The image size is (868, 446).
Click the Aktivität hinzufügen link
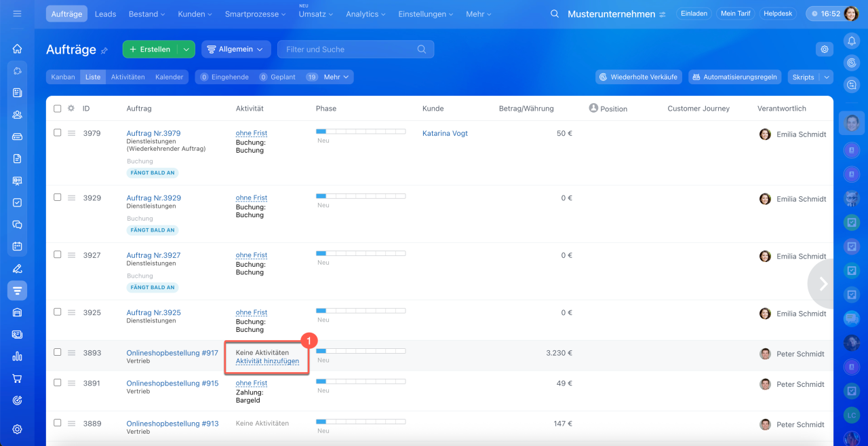(x=267, y=361)
